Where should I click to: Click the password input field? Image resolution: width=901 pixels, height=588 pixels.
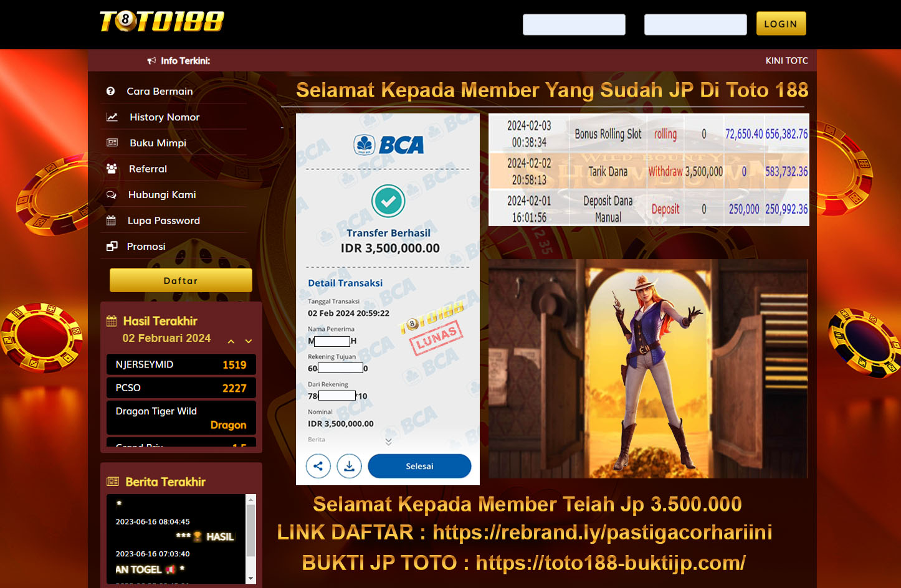[x=695, y=24]
